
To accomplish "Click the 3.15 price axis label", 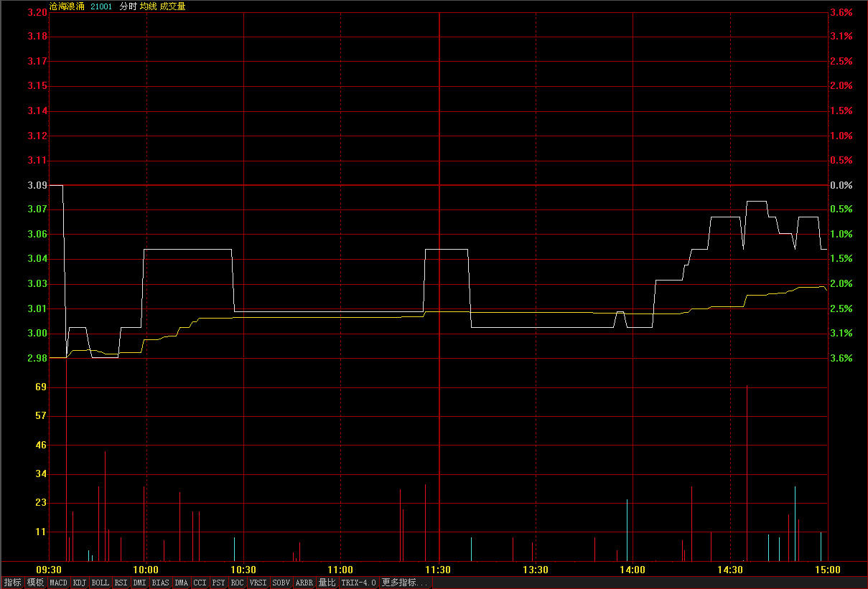I will click(37, 85).
